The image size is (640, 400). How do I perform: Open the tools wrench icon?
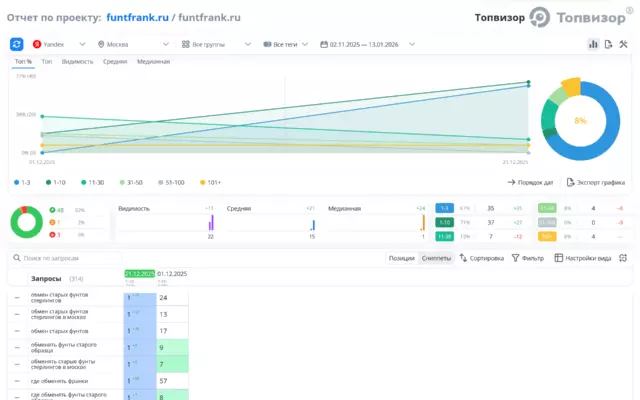point(623,44)
